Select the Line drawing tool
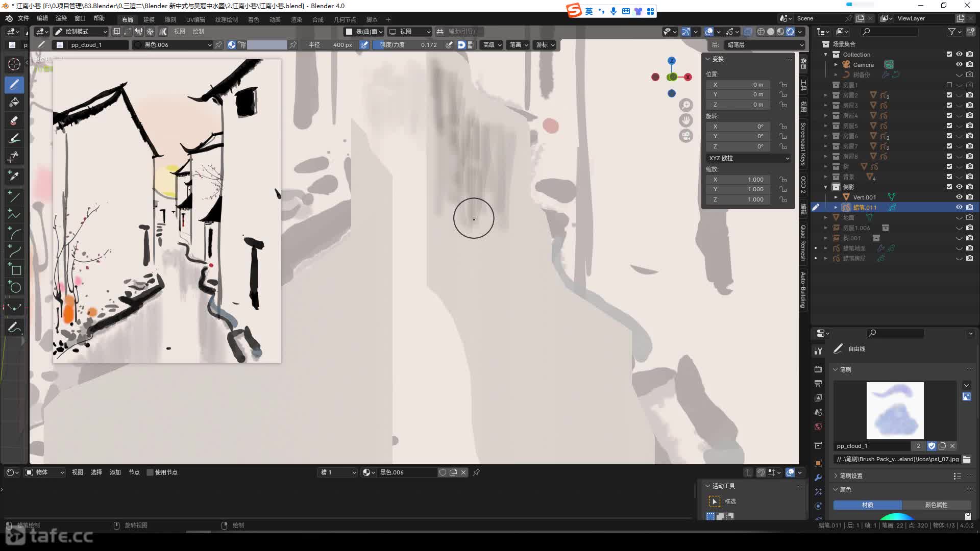Screen dimensions: 980x551 (x=14, y=196)
